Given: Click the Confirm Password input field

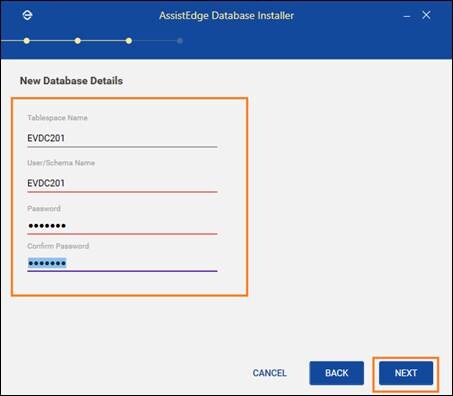Looking at the screenshot, I should 122,264.
